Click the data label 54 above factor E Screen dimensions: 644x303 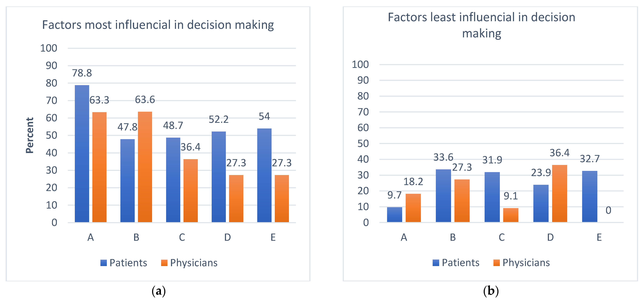tap(264, 116)
